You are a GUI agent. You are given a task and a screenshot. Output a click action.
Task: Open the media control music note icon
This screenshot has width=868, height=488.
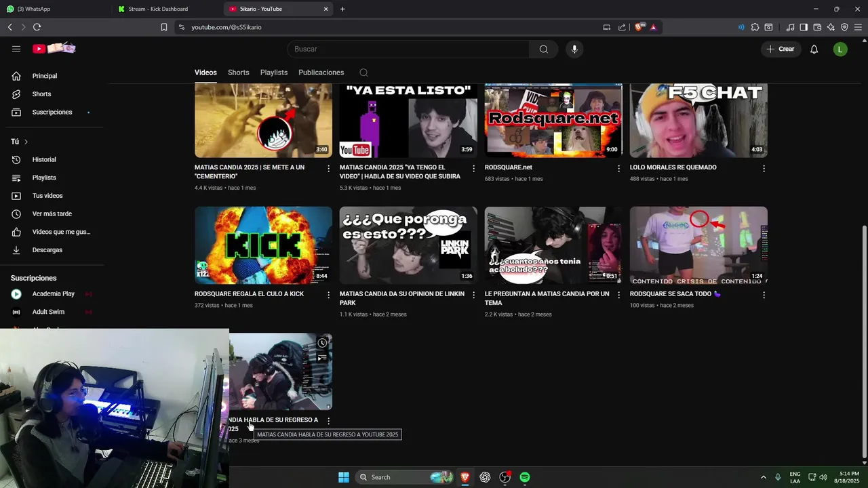point(790,27)
